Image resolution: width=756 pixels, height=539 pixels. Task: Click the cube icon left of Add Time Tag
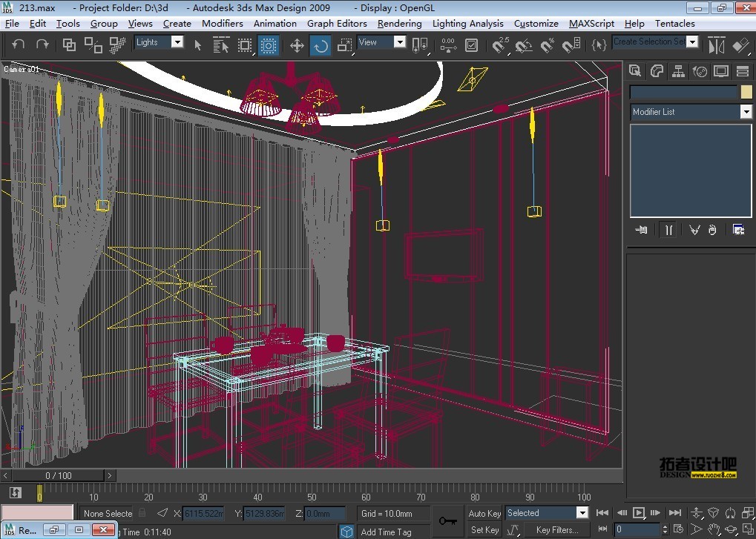pyautogui.click(x=346, y=532)
